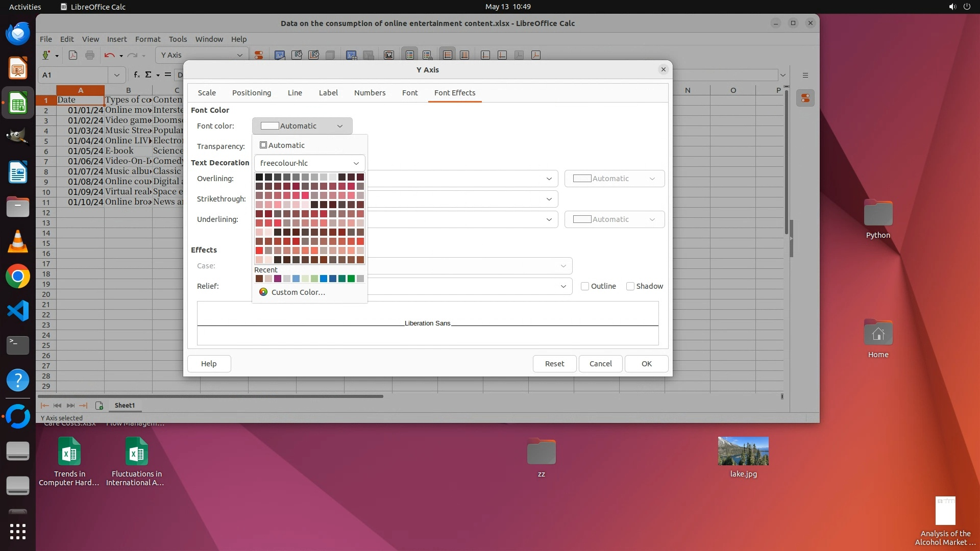Image resolution: width=980 pixels, height=551 pixels.
Task: Click the Legend On/Off toolbar icon
Action: click(410, 55)
